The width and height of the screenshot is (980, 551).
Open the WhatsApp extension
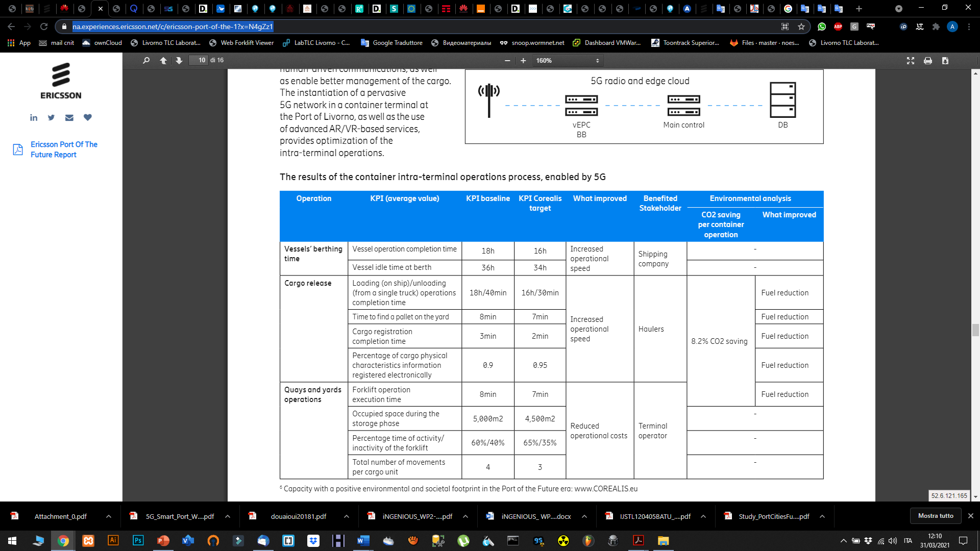[822, 27]
